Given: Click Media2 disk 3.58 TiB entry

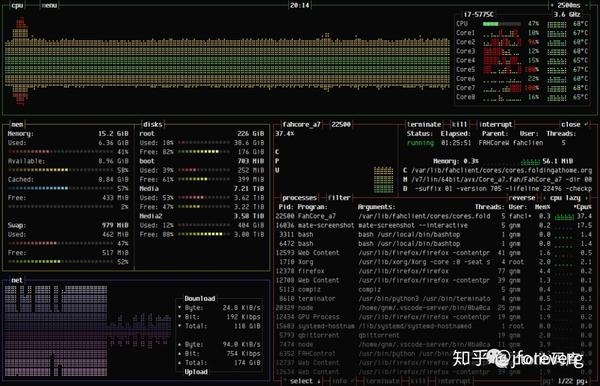Looking at the screenshot, I should tap(201, 216).
